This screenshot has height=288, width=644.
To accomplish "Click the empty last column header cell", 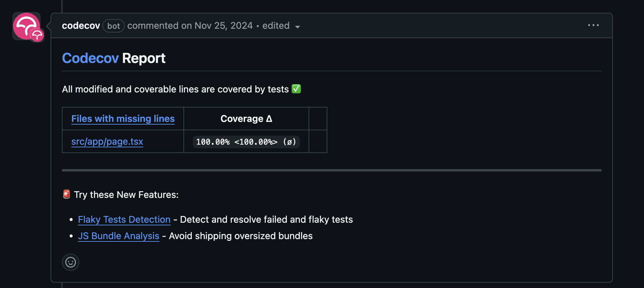I will coord(318,119).
